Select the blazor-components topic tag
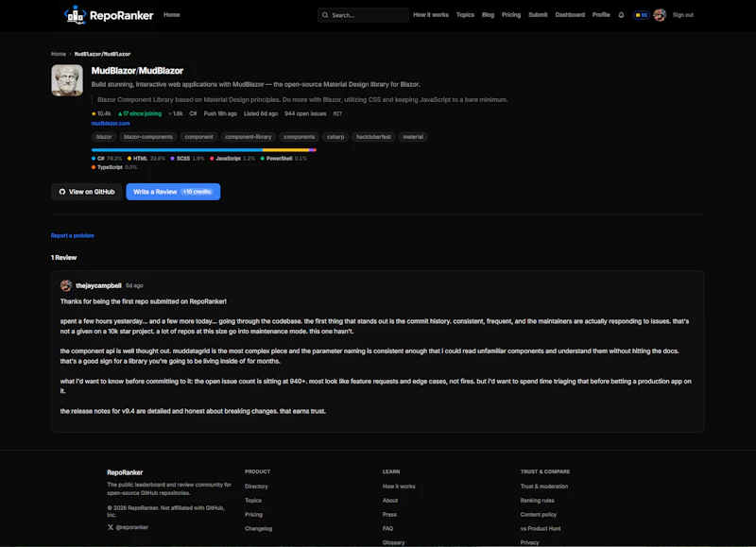 click(148, 137)
